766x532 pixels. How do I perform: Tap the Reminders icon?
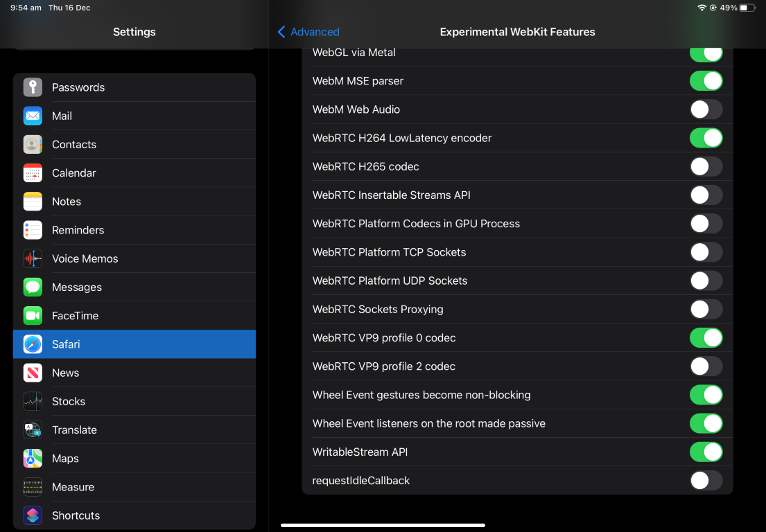pyautogui.click(x=33, y=230)
